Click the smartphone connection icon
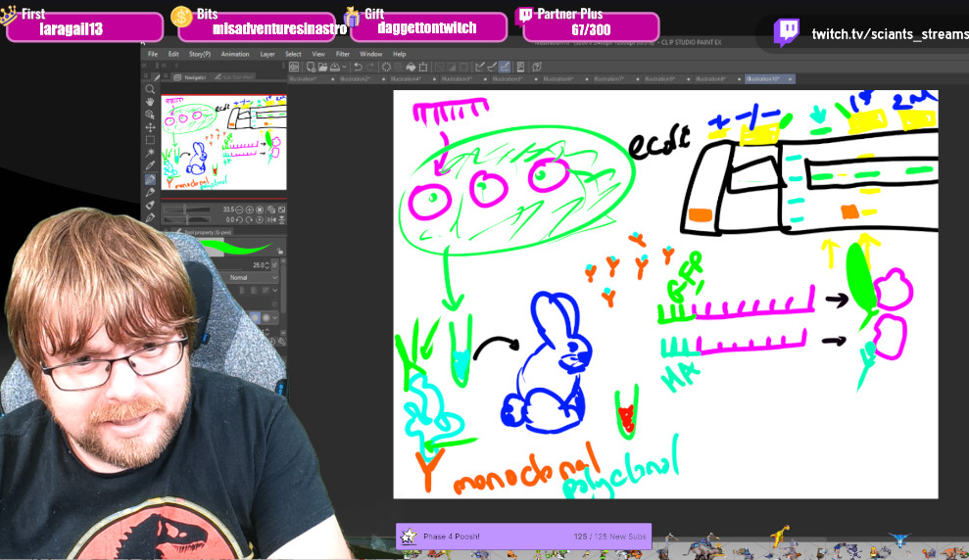This screenshot has width=969, height=560. click(x=520, y=67)
